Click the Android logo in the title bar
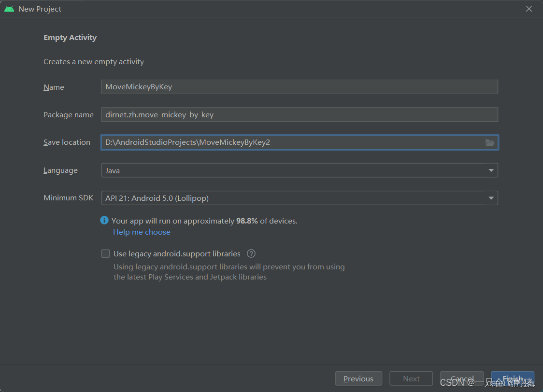The height and width of the screenshot is (392, 543). (9, 9)
